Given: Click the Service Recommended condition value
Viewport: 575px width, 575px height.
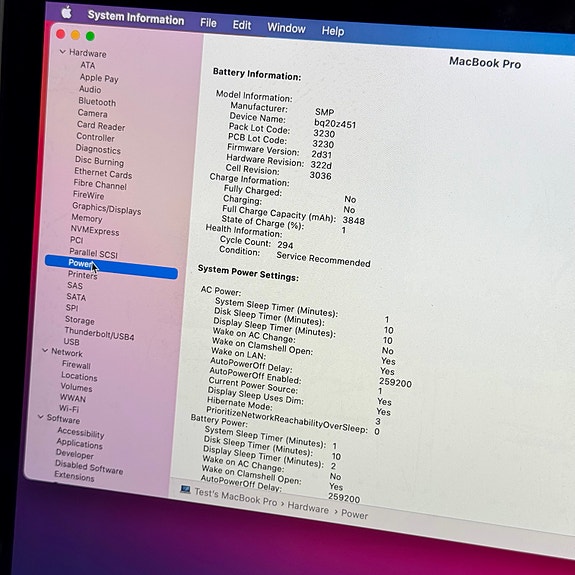Looking at the screenshot, I should 323,259.
